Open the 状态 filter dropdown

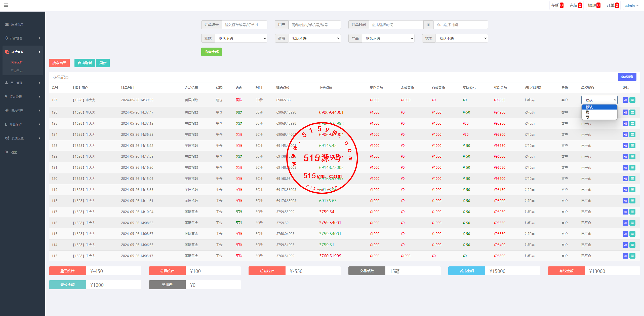pos(462,39)
